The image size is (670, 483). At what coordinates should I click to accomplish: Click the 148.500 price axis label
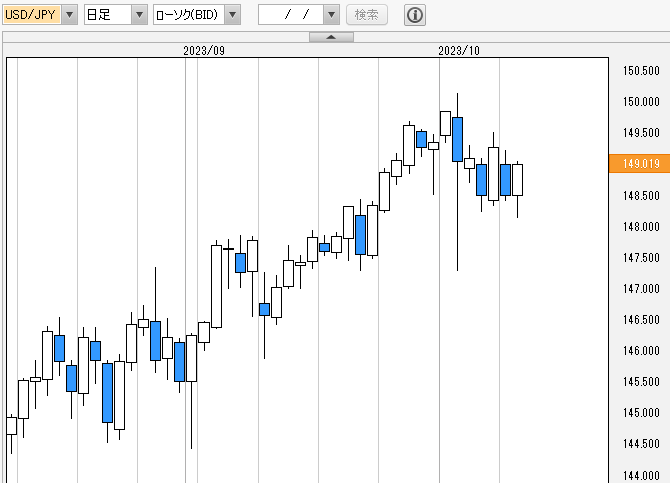pyautogui.click(x=641, y=196)
